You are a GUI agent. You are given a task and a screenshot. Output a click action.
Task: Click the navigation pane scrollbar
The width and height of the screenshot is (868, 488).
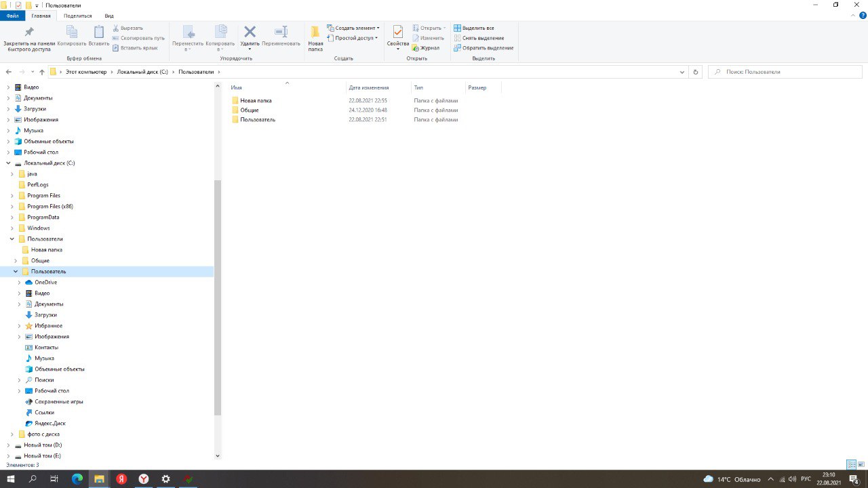(218, 298)
